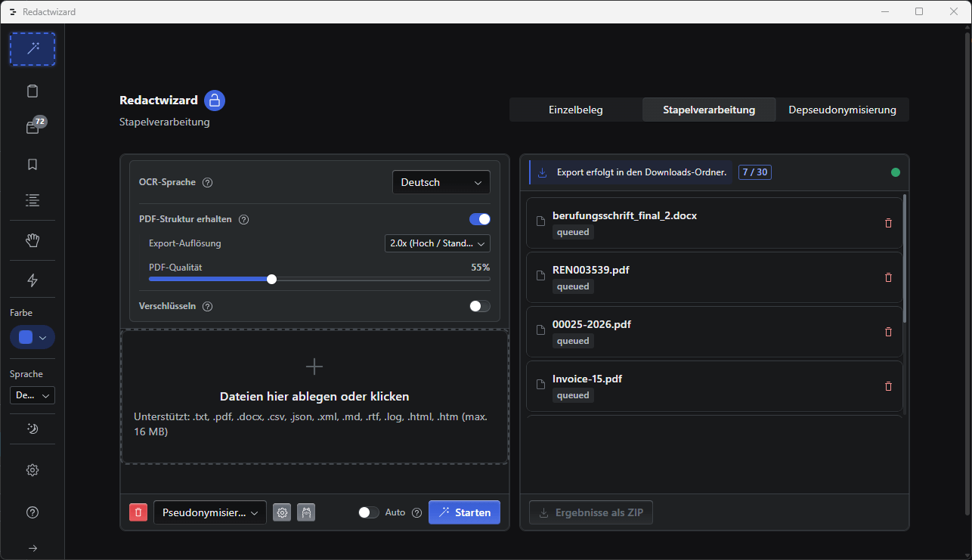The height and width of the screenshot is (560, 972).
Task: Click the Starten button
Action: 464,512
